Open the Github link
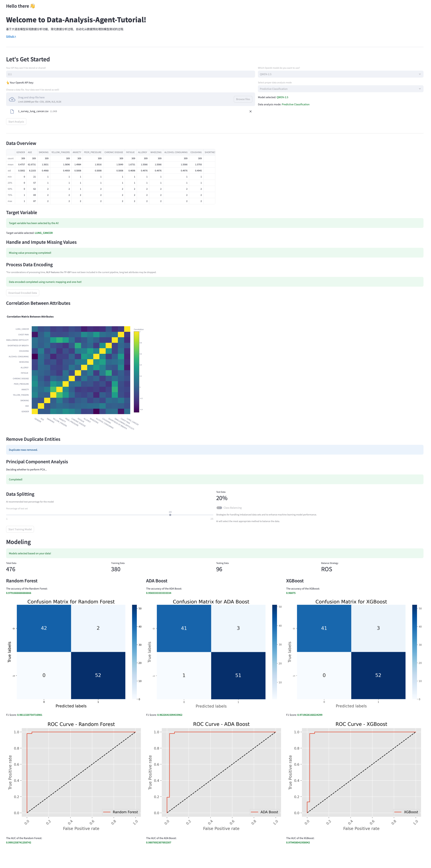This screenshot has width=431, height=868. (x=11, y=36)
